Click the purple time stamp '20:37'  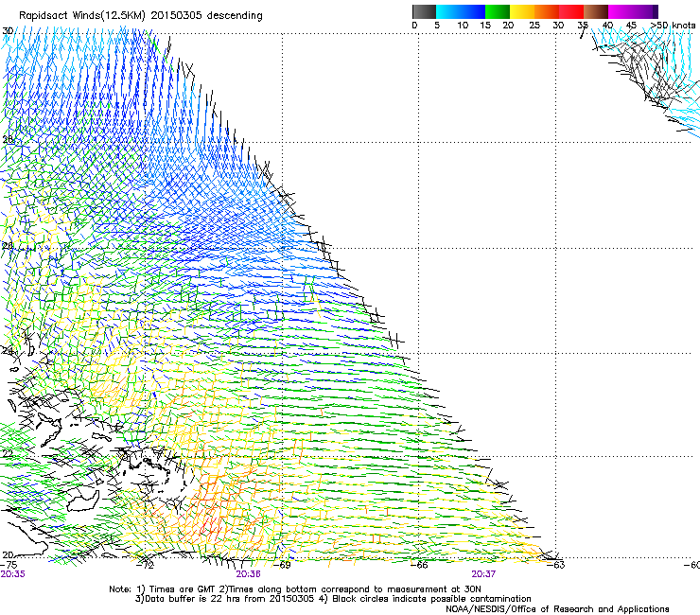point(483,574)
